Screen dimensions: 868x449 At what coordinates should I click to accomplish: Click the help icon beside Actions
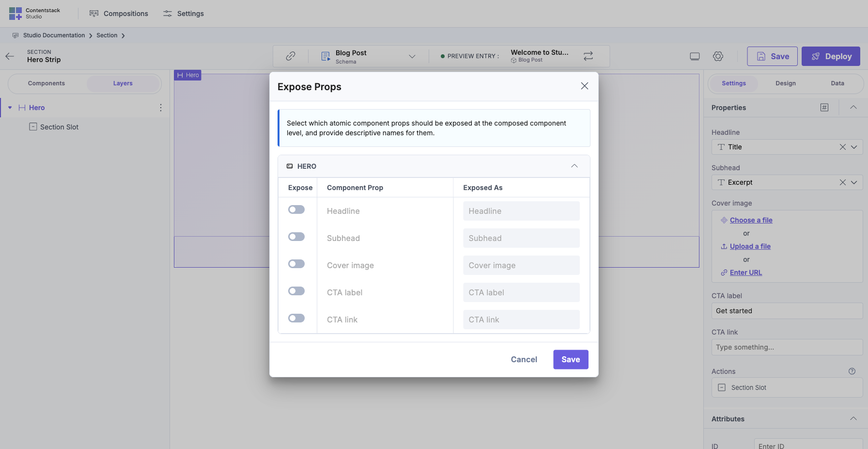point(852,371)
